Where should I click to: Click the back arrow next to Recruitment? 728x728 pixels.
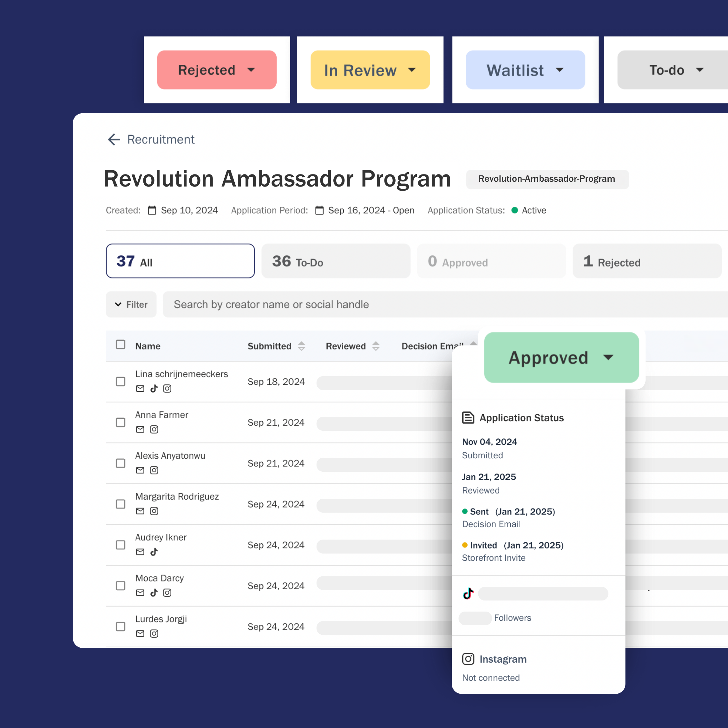(114, 140)
